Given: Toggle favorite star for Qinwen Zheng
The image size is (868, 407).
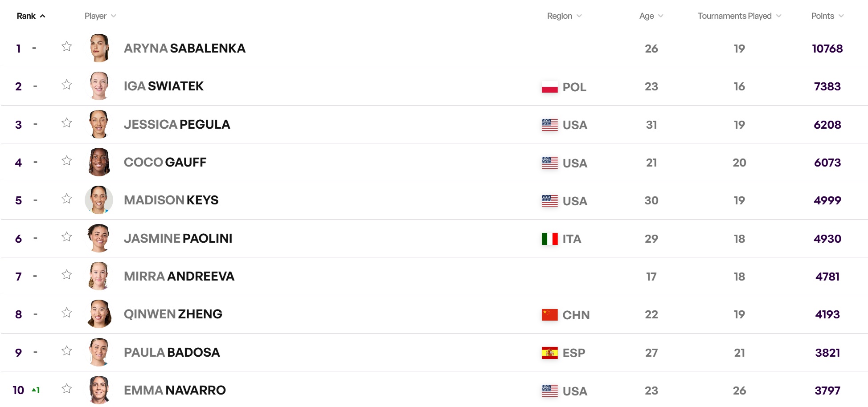Looking at the screenshot, I should tap(67, 313).
